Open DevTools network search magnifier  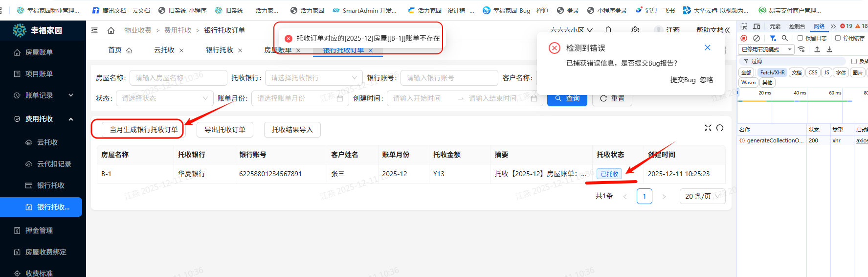[785, 38]
